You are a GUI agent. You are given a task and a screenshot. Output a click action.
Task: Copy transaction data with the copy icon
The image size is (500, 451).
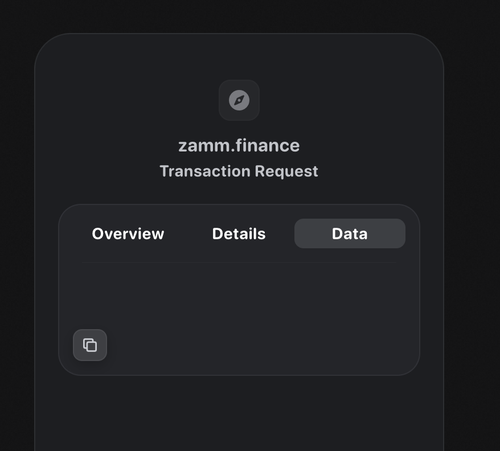tap(90, 345)
